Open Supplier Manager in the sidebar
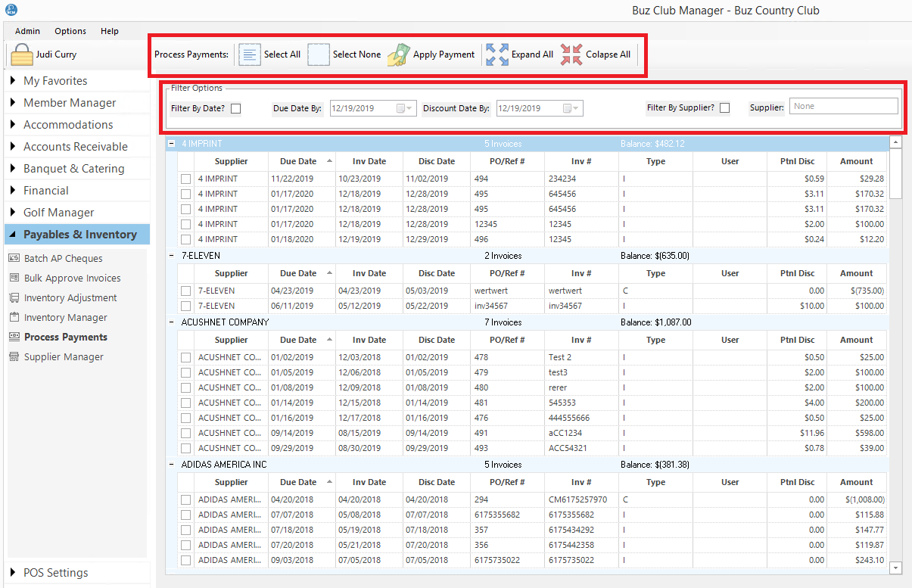 point(64,357)
